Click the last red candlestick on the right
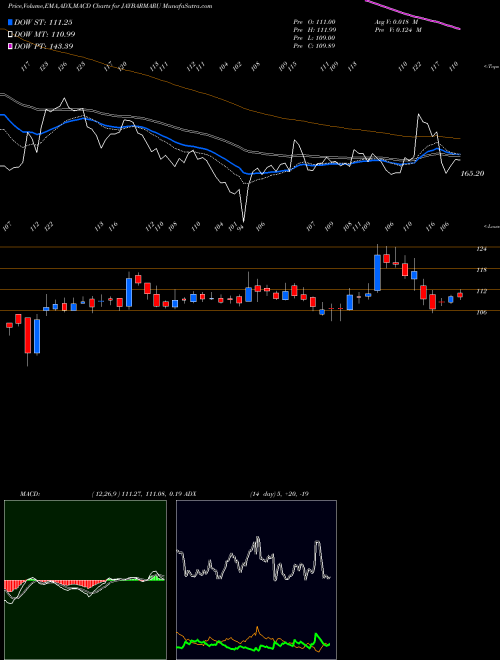500x660 pixels. (460, 295)
